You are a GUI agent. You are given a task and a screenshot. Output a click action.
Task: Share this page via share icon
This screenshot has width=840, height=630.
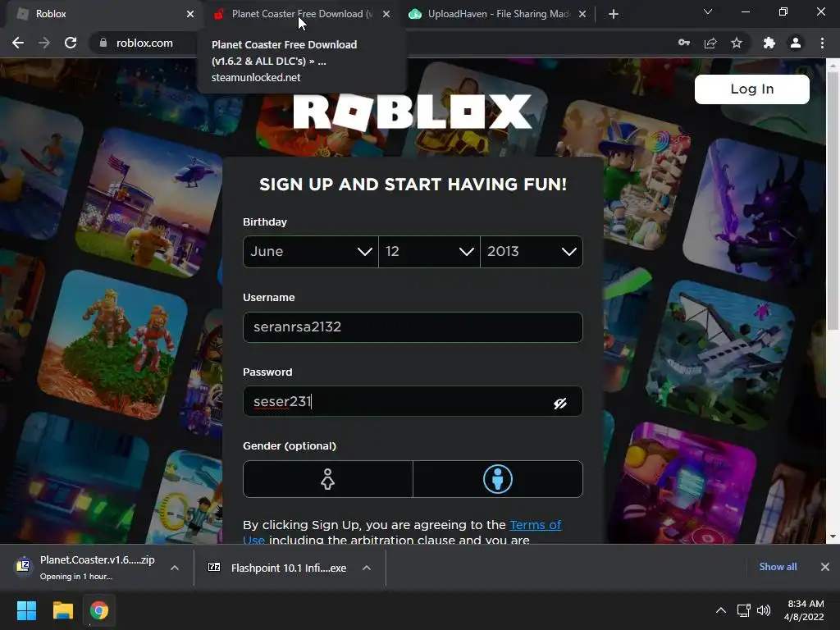click(710, 43)
